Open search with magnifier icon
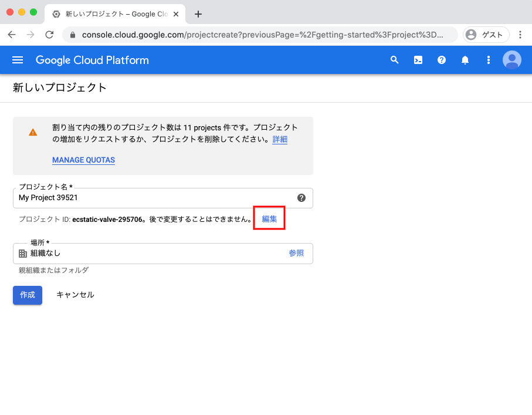This screenshot has width=532, height=415. pos(394,60)
